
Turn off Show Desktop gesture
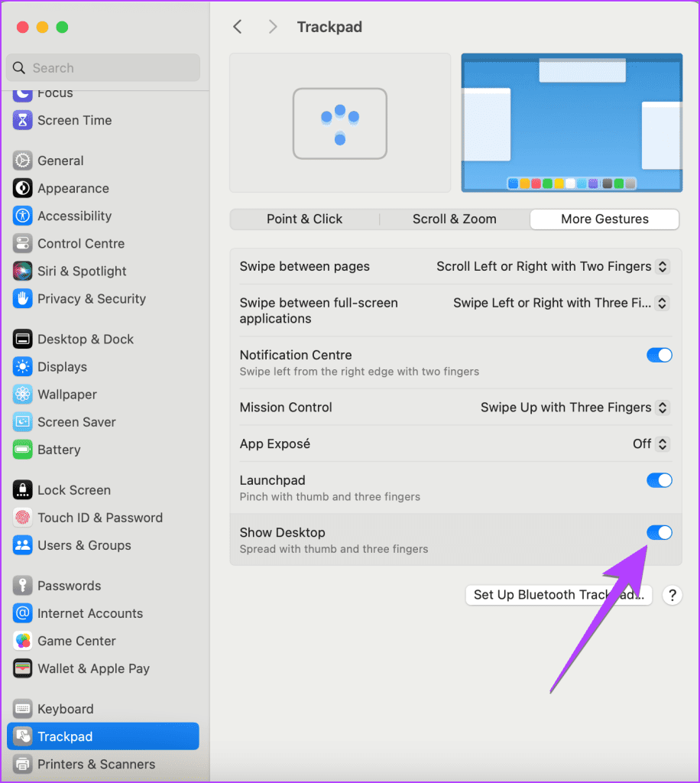point(659,532)
